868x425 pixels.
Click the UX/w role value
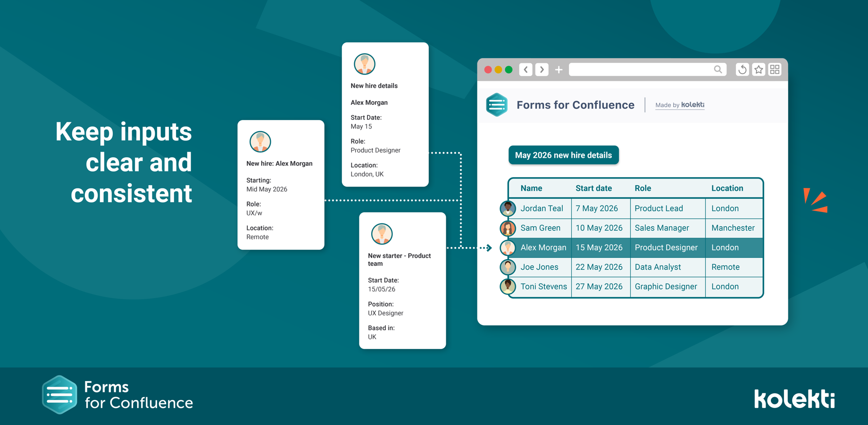tap(254, 213)
